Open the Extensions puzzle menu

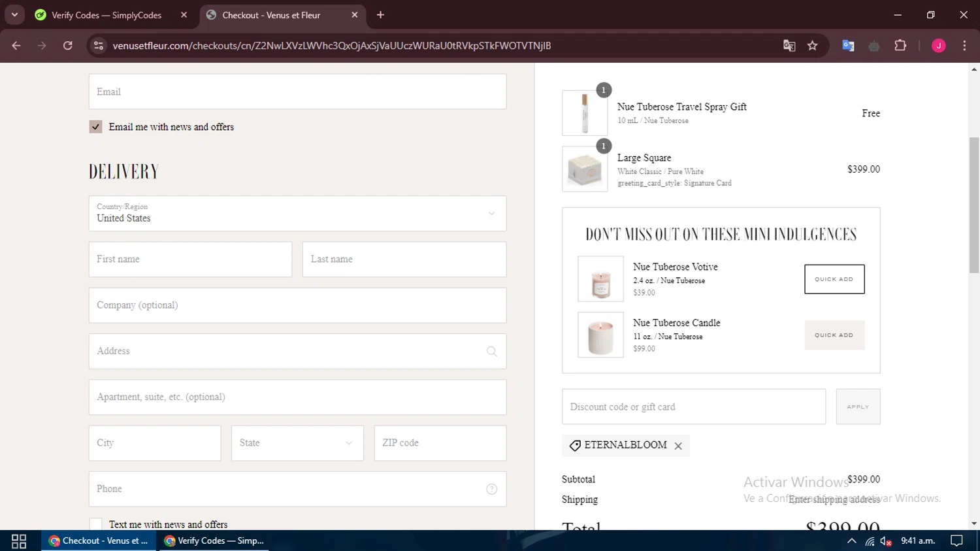click(900, 46)
